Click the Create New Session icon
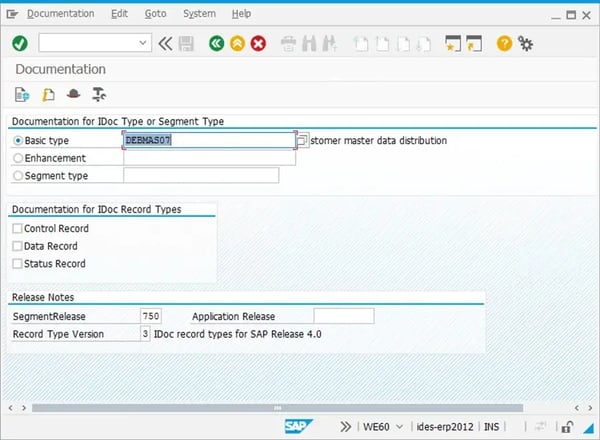This screenshot has width=600, height=440. point(452,43)
